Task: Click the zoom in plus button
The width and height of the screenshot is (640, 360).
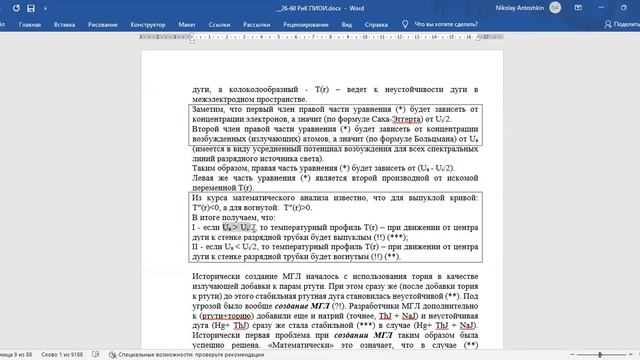Action: 631,355
